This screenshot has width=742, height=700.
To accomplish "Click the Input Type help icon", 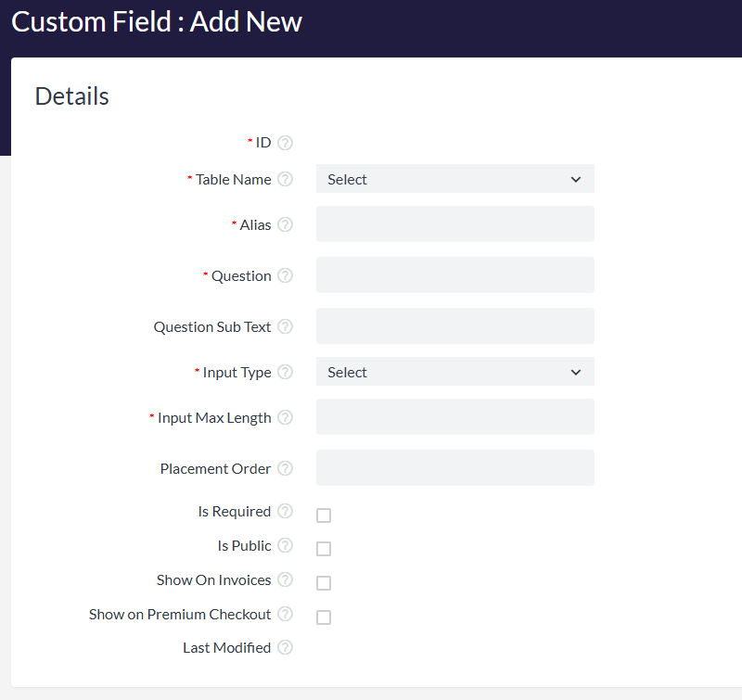I will 285,372.
